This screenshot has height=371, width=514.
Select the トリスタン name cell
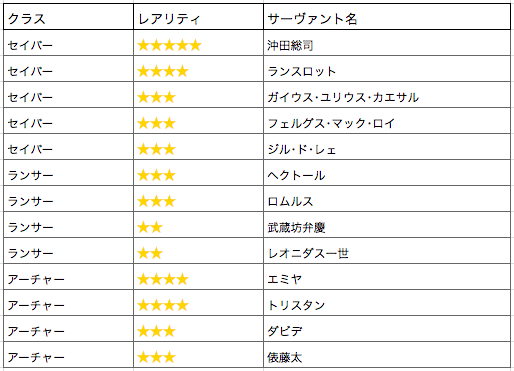click(387, 303)
